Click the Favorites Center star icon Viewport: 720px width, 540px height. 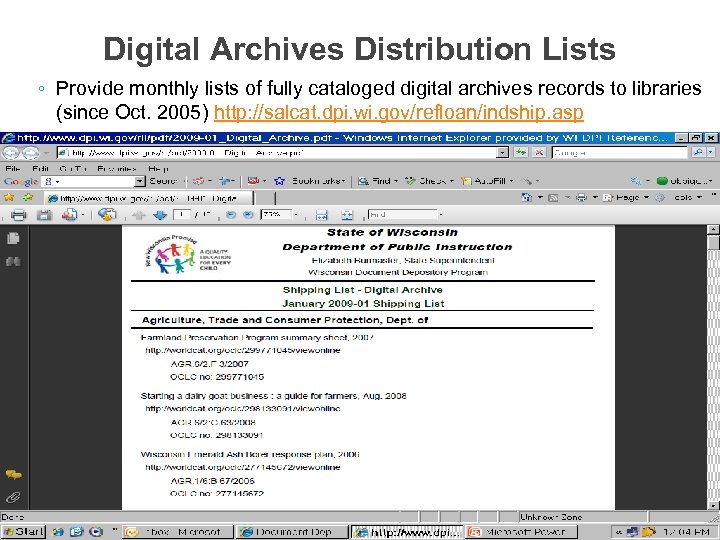pos(9,197)
